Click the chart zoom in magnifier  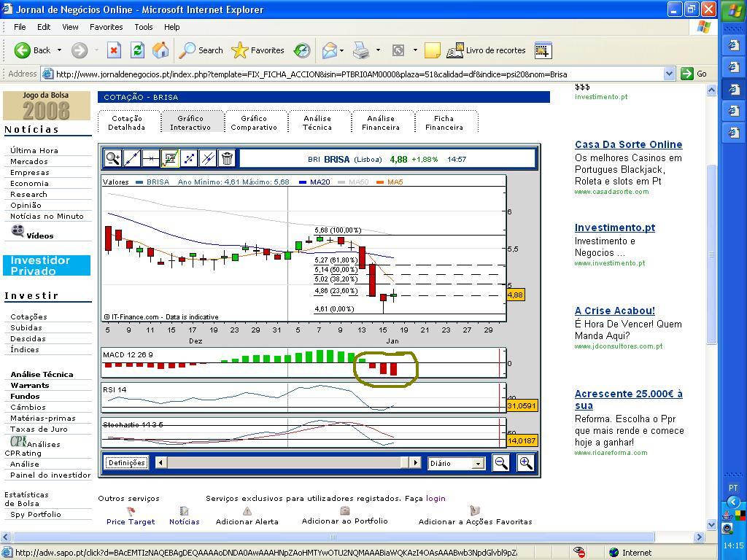coord(525,463)
